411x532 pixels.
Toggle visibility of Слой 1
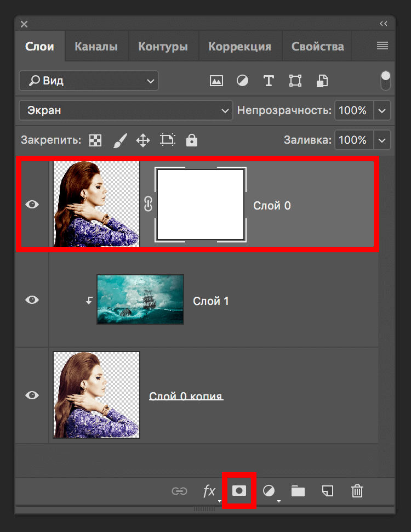[x=32, y=299]
